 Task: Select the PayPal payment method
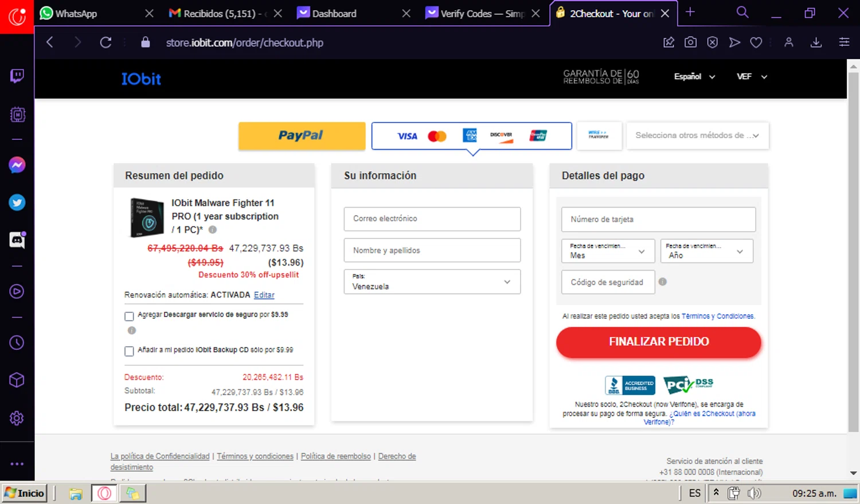[x=302, y=136]
